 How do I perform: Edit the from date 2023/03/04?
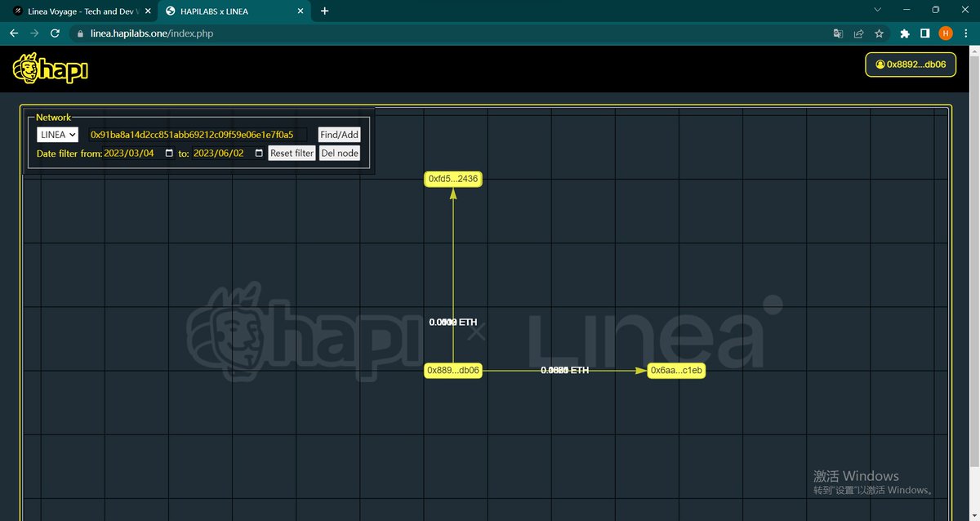(129, 154)
